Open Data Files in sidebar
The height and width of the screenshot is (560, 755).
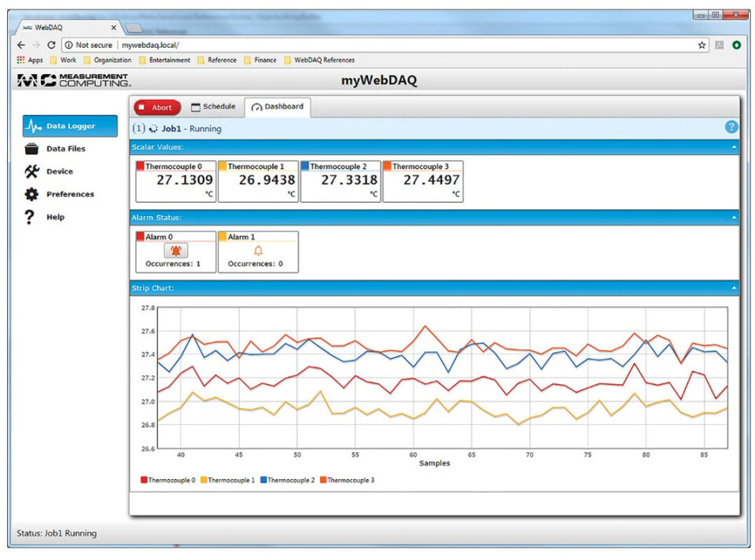[x=55, y=149]
